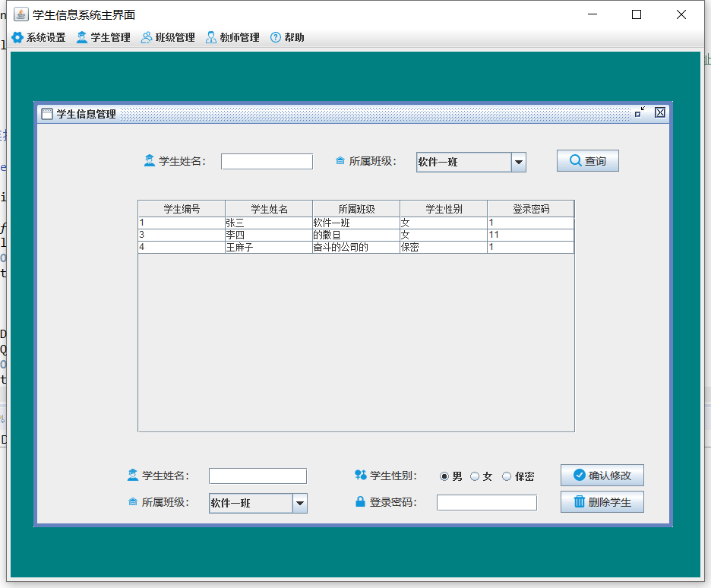Open the 学生管理 menu

103,36
